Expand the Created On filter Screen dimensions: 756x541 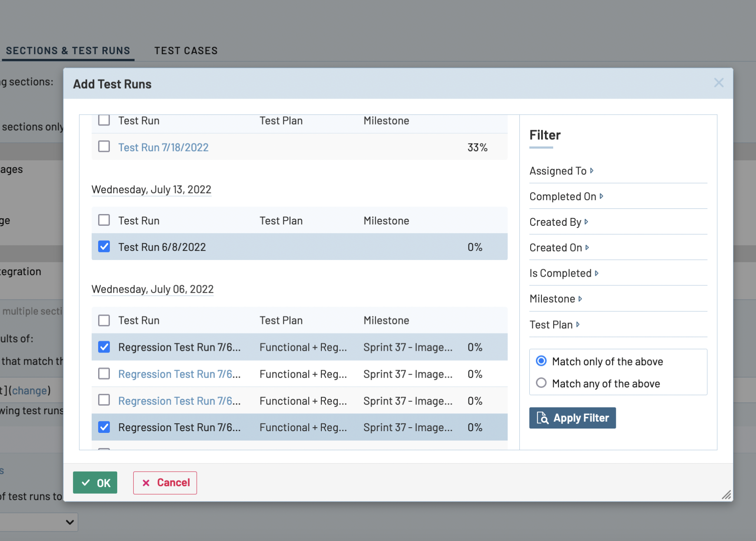pos(559,248)
